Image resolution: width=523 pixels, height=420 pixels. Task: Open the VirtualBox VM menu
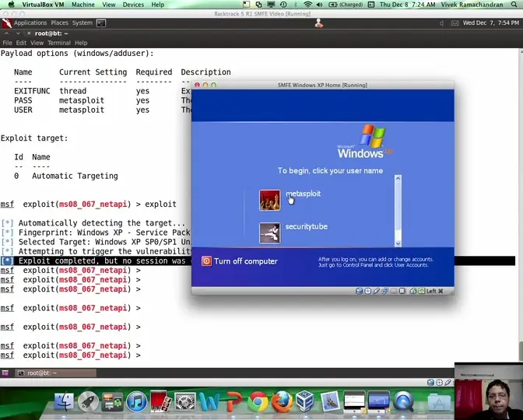43,5
